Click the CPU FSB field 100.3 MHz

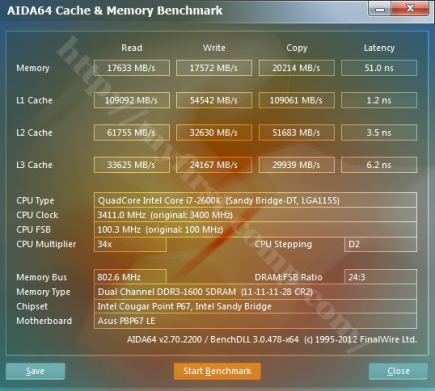[255, 230]
